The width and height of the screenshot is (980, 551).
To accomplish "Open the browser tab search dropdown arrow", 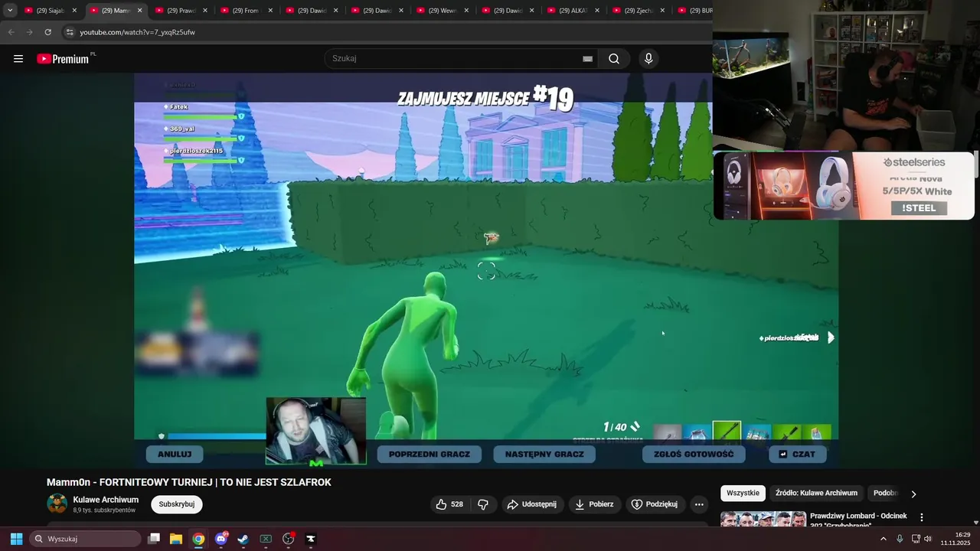I will tap(10, 11).
